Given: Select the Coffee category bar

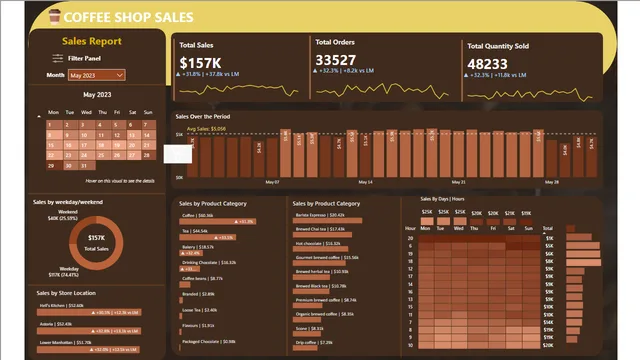Looking at the screenshot, I should tap(218, 222).
